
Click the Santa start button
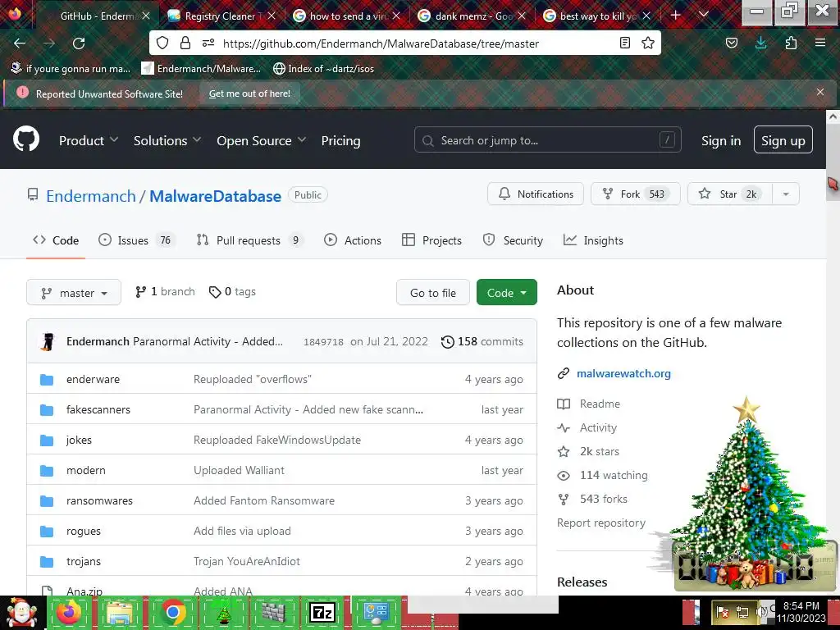coord(21,612)
